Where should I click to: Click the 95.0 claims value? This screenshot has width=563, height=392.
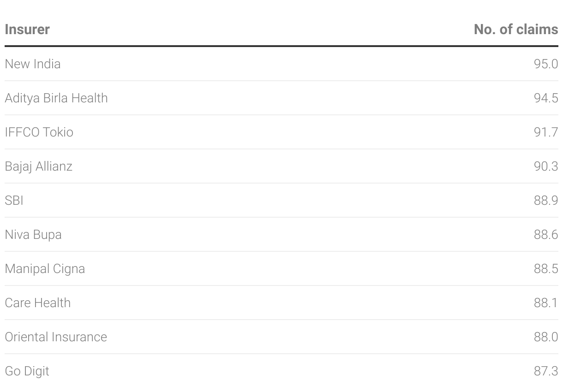[x=546, y=64]
